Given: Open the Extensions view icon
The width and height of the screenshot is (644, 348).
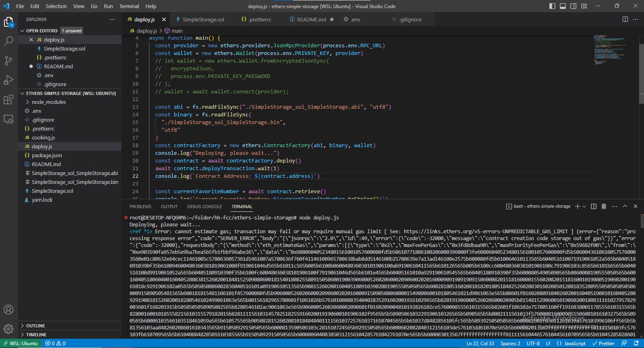Looking at the screenshot, I should (x=8, y=99).
